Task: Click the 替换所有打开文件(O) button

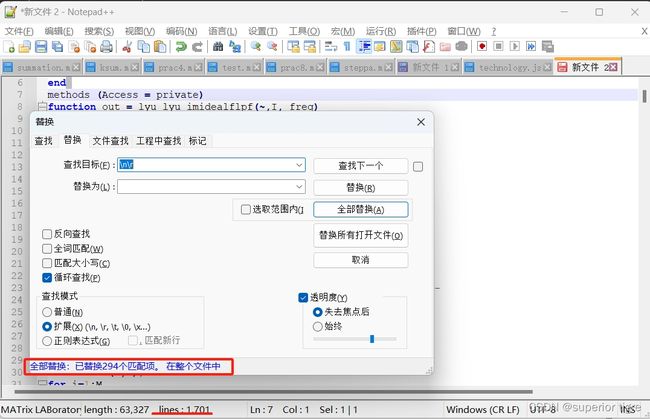Action: [361, 236]
